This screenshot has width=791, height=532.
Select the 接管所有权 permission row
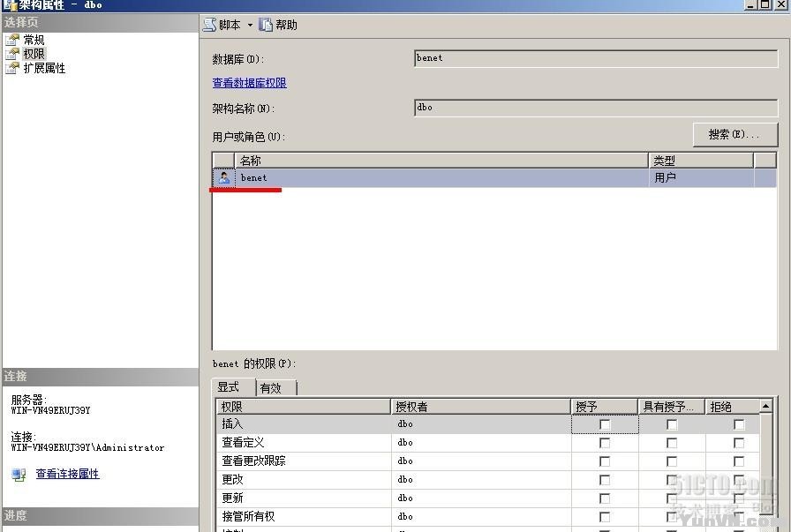[x=488, y=516]
